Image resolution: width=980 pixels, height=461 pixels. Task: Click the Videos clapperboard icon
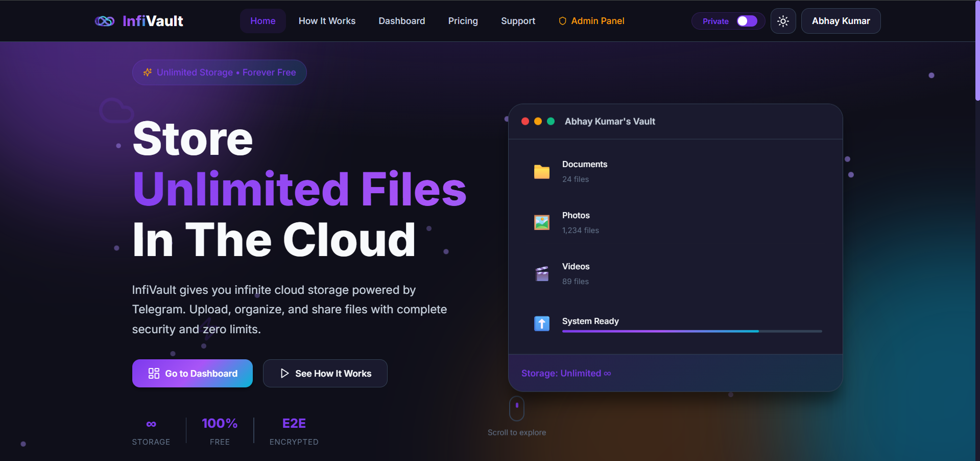[542, 274]
